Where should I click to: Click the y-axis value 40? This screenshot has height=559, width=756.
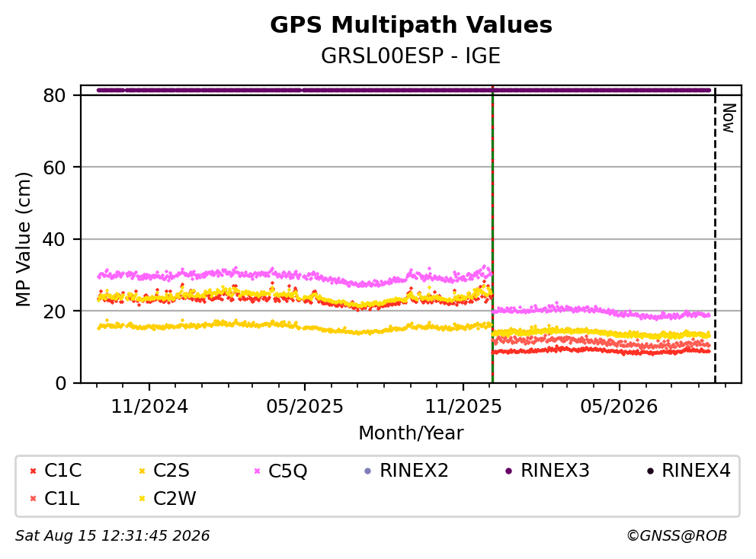coord(54,239)
